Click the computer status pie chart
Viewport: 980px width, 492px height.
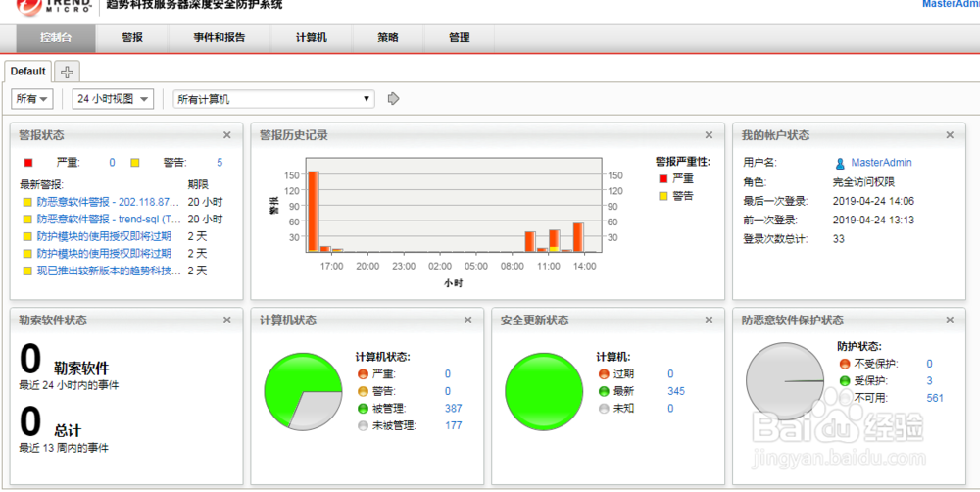303,391
